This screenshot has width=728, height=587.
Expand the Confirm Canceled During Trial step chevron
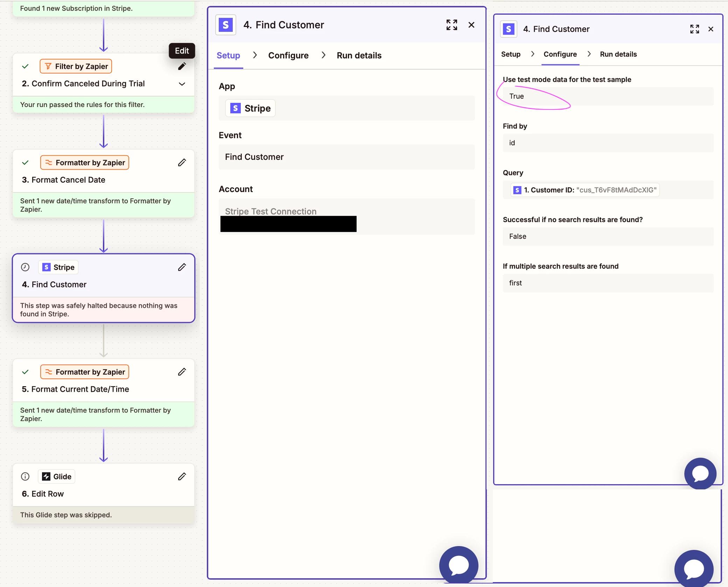tap(182, 84)
